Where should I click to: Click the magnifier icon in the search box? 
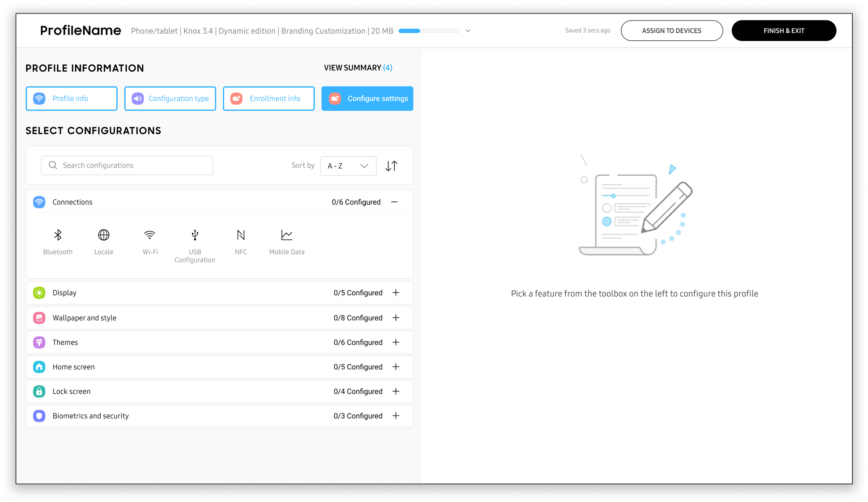pos(53,165)
